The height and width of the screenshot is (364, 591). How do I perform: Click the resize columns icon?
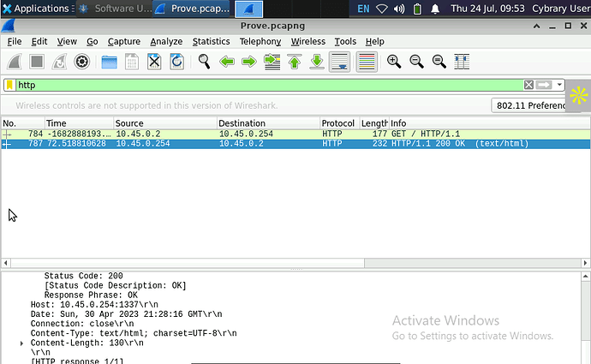[462, 62]
